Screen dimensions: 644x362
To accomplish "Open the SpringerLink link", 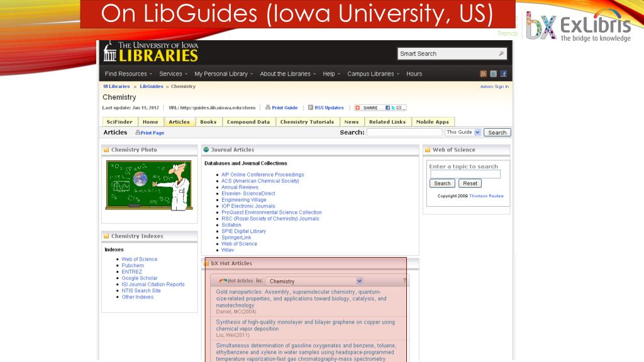I will (x=236, y=238).
